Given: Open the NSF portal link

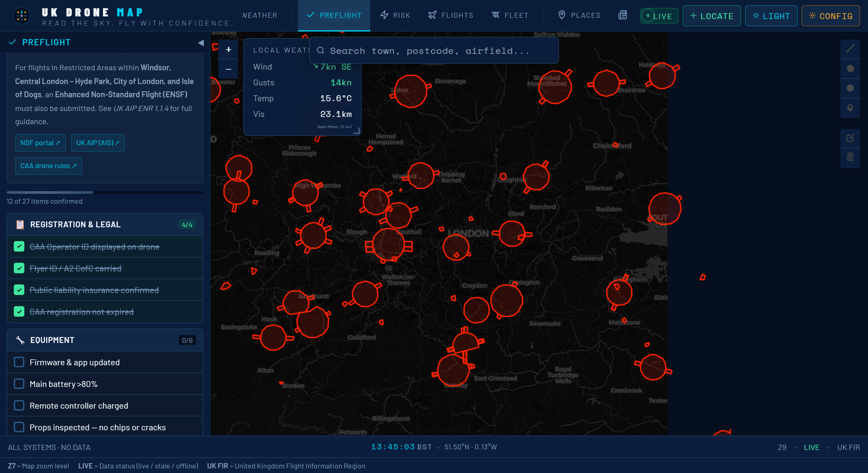Looking at the screenshot, I should point(40,143).
